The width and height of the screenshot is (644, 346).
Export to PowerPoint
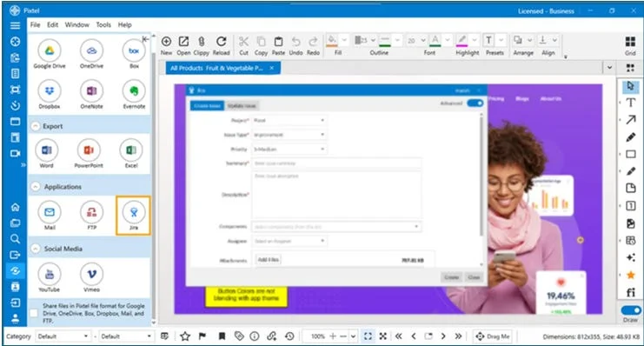click(x=89, y=150)
